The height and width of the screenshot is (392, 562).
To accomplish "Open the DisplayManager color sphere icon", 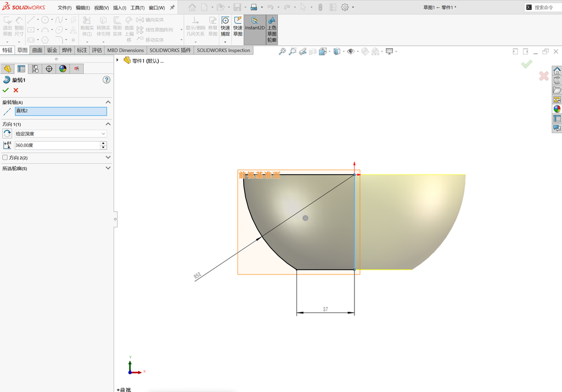I will pyautogui.click(x=63, y=69).
